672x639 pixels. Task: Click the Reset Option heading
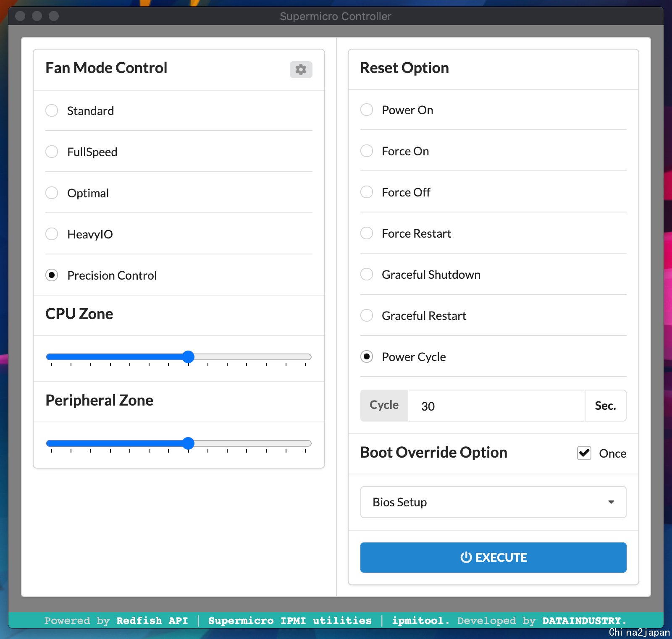(404, 68)
